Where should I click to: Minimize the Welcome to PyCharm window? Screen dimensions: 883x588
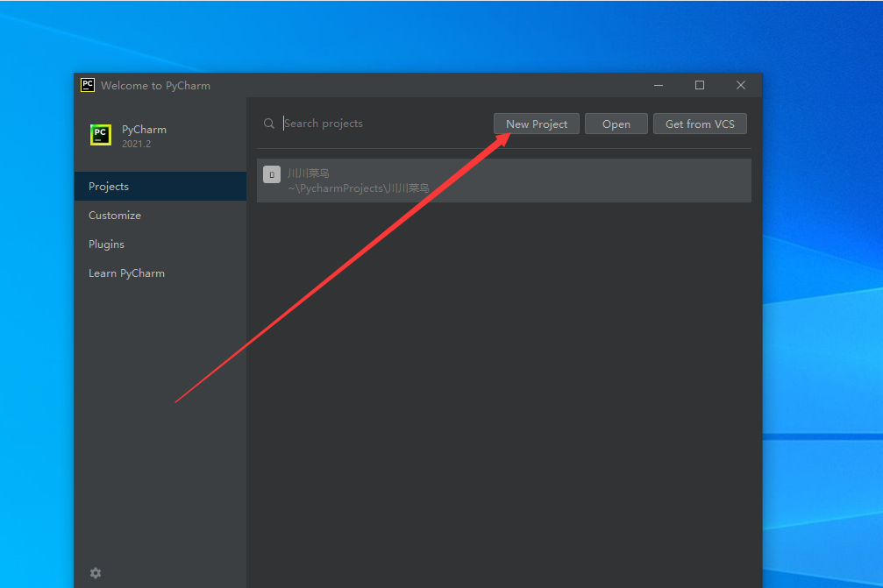tap(658, 85)
